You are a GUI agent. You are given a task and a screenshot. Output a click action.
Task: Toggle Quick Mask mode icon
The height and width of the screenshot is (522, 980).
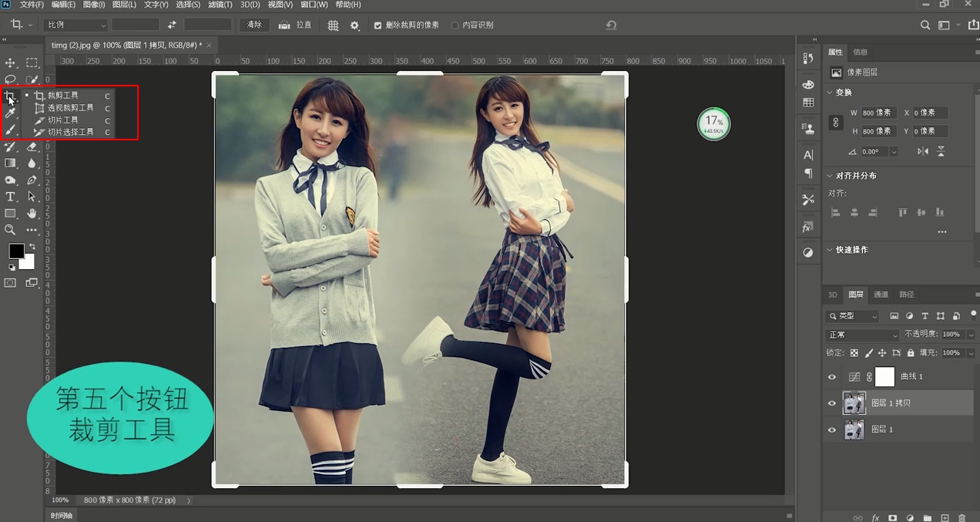(10, 283)
